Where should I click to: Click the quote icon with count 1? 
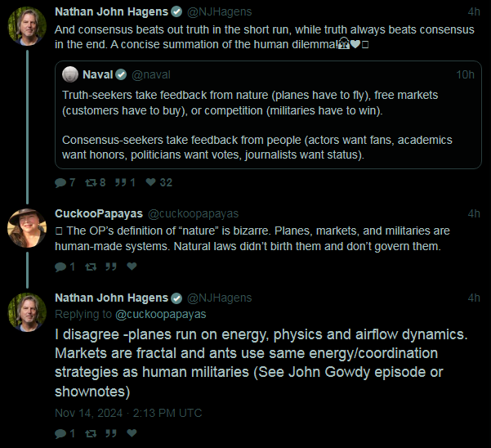[121, 182]
